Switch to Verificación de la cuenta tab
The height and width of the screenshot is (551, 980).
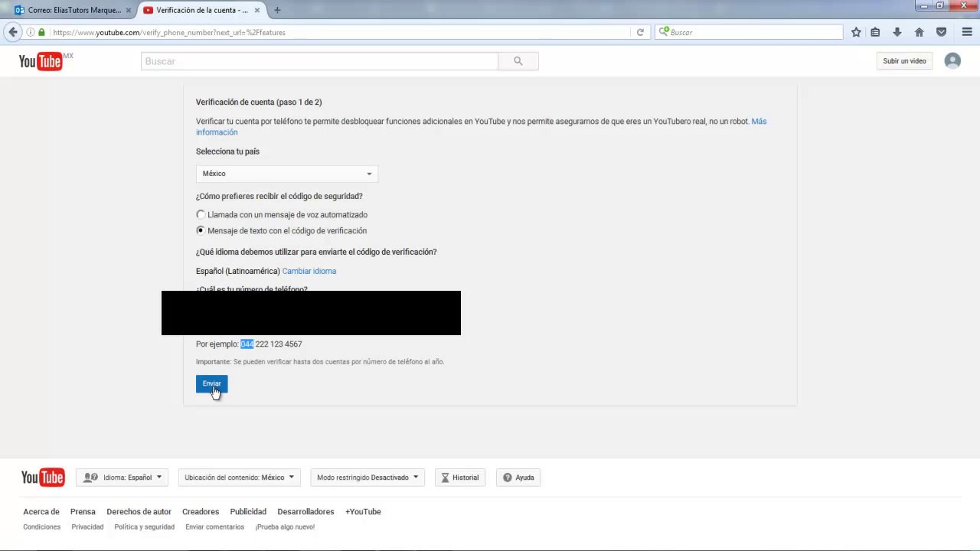(x=201, y=10)
